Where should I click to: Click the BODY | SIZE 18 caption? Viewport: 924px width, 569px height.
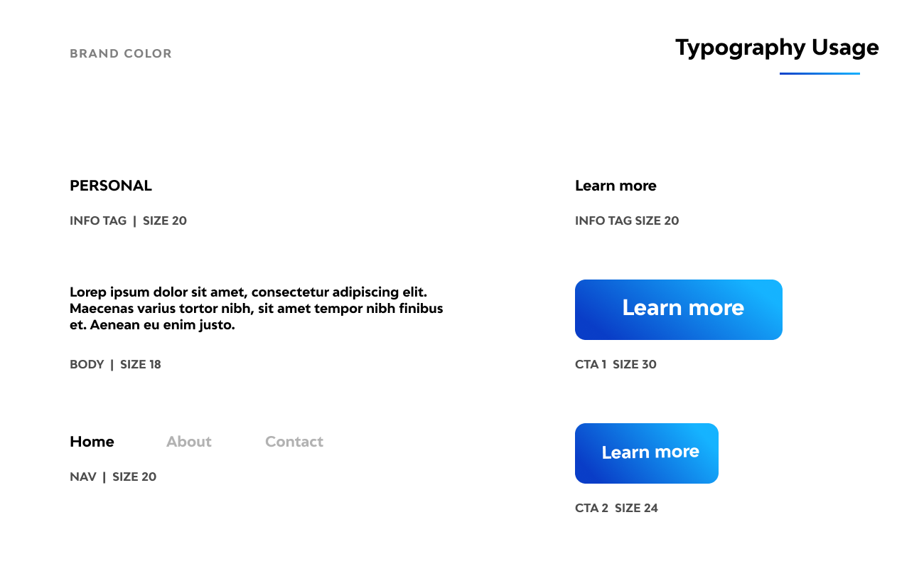pyautogui.click(x=115, y=364)
